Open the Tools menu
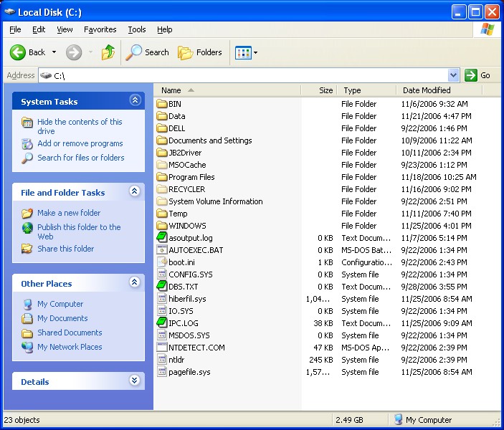 [x=137, y=29]
